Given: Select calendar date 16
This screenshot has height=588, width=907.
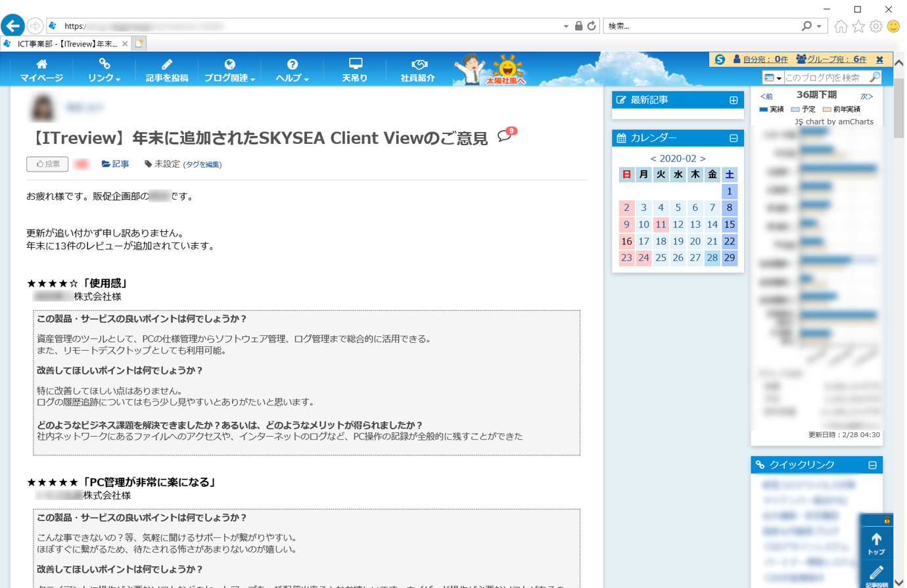Looking at the screenshot, I should [x=626, y=241].
